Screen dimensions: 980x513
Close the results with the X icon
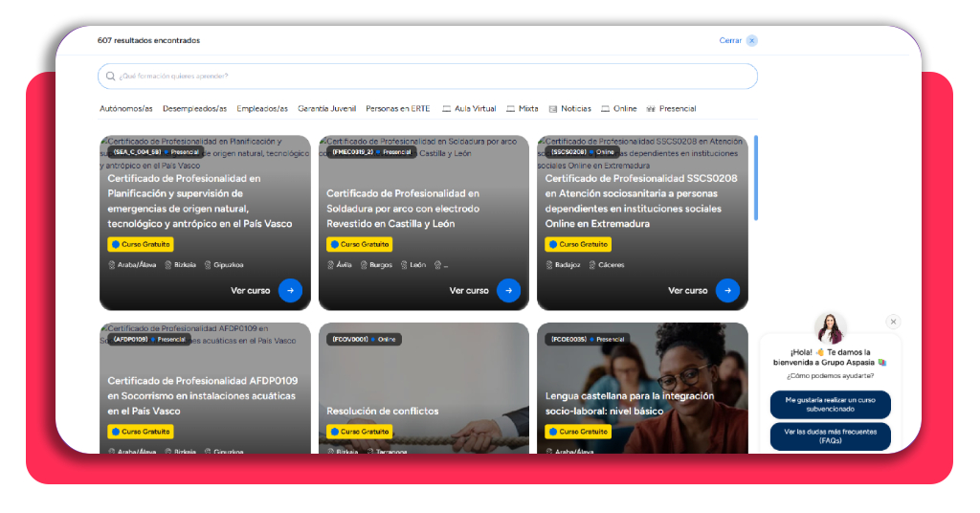click(x=752, y=40)
